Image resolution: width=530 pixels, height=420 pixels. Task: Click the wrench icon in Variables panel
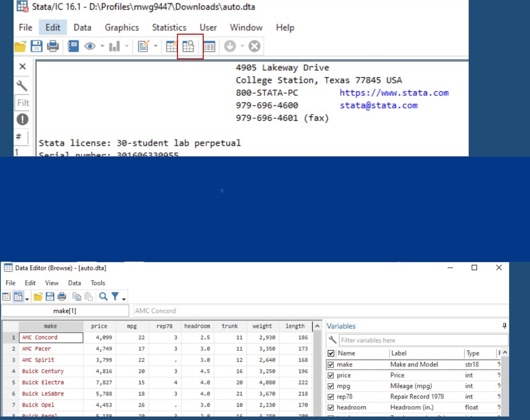tap(332, 340)
